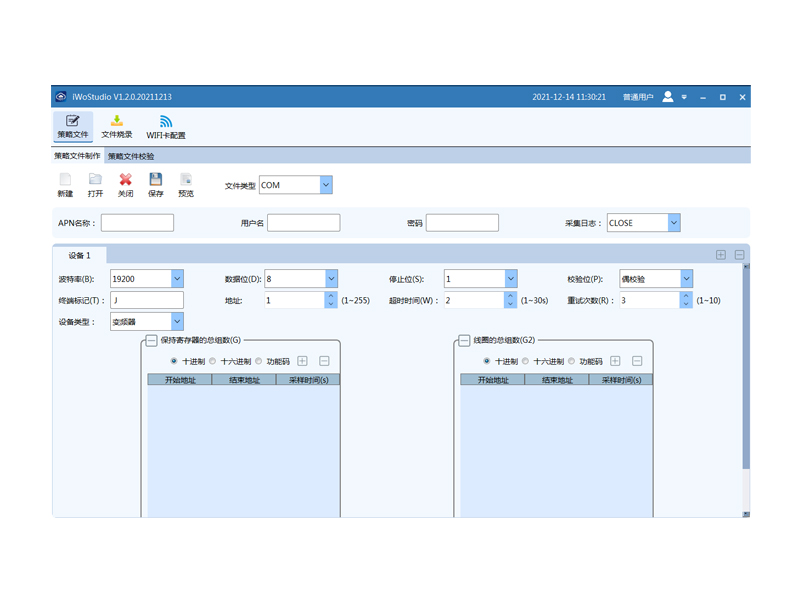Add a row to holding registers group (G)
The width and height of the screenshot is (800, 600).
tap(303, 361)
